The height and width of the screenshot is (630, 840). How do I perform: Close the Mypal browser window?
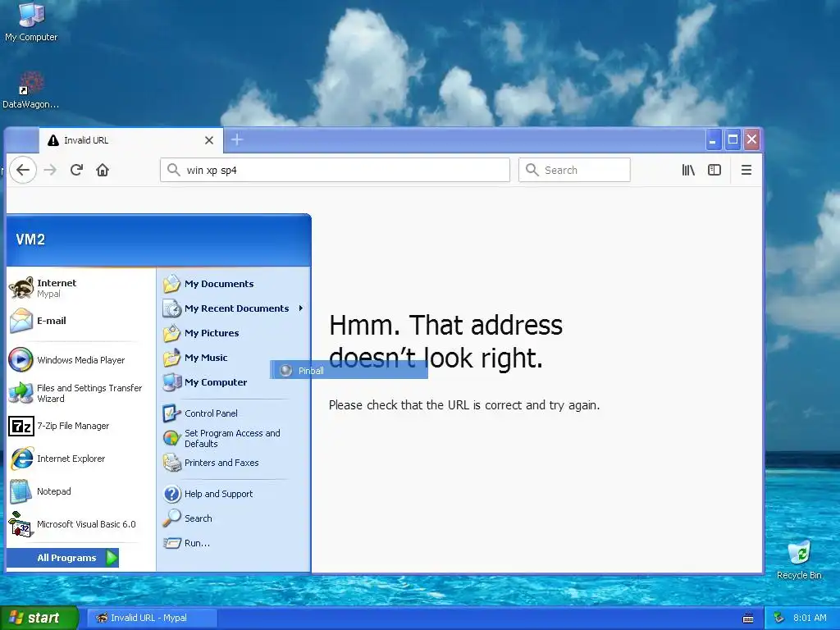[x=751, y=140]
